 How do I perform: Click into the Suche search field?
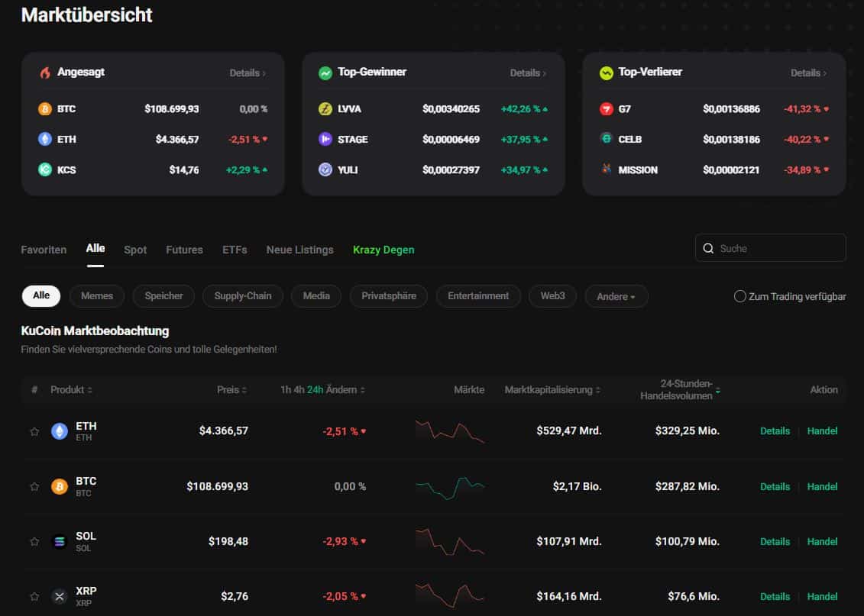[x=778, y=248]
